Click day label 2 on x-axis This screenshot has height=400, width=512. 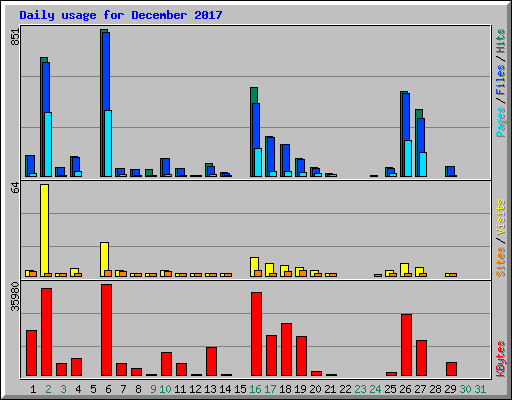pos(48,389)
